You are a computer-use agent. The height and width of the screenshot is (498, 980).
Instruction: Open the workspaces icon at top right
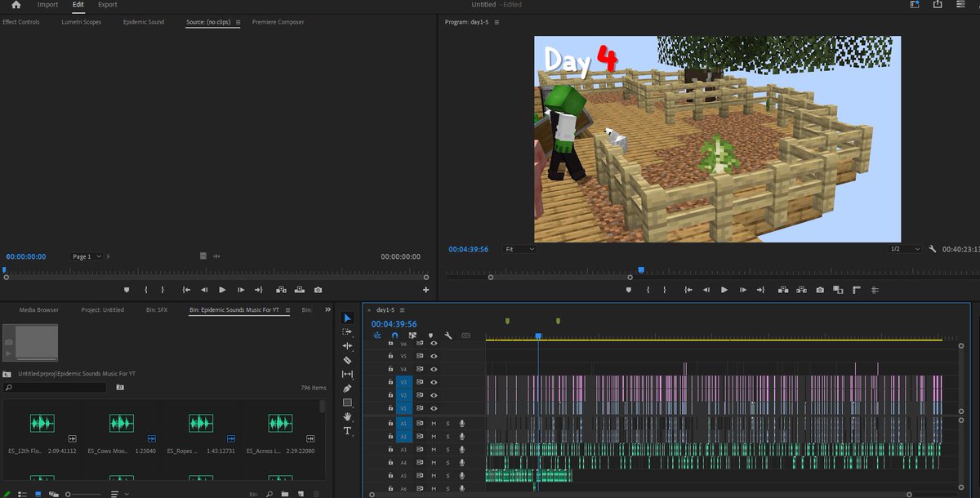tap(915, 5)
